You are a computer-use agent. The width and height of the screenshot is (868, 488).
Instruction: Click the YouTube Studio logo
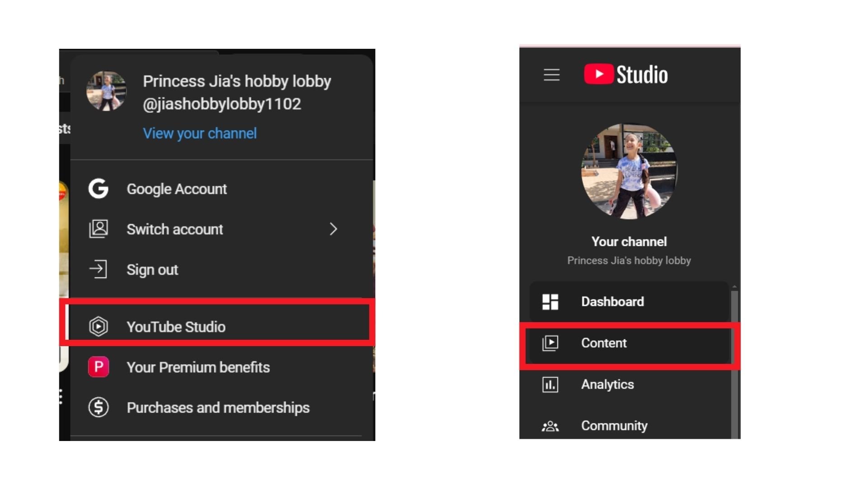(x=626, y=75)
